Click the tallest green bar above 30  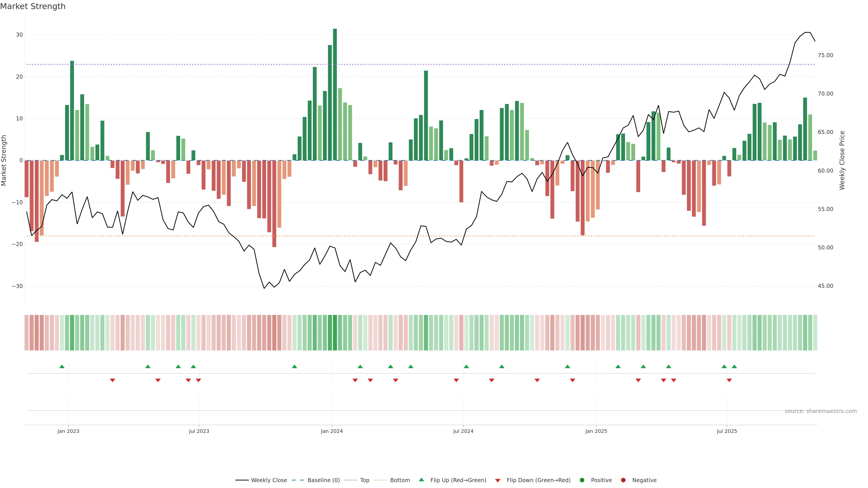pos(335,94)
